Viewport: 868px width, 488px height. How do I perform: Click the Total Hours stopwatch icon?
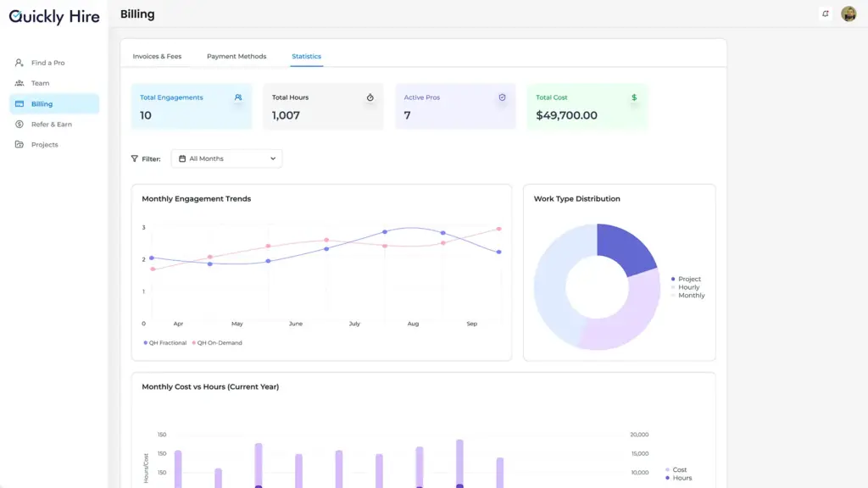pos(370,97)
